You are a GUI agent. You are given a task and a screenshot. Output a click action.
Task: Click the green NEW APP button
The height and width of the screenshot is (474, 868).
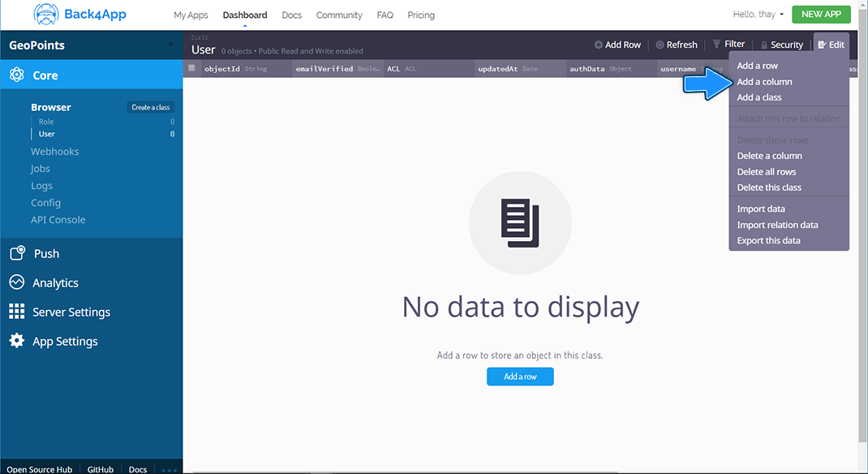click(x=822, y=15)
